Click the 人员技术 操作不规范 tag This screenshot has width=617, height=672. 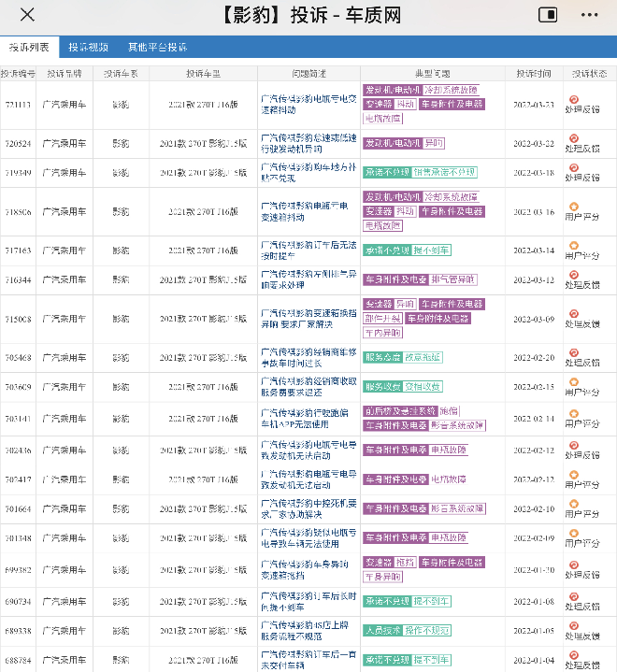click(x=407, y=631)
